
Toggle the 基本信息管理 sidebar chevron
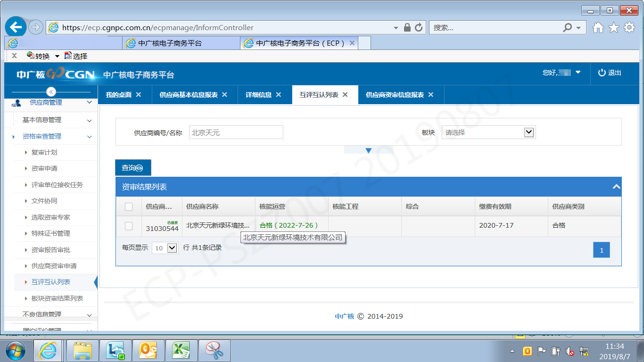pos(90,120)
